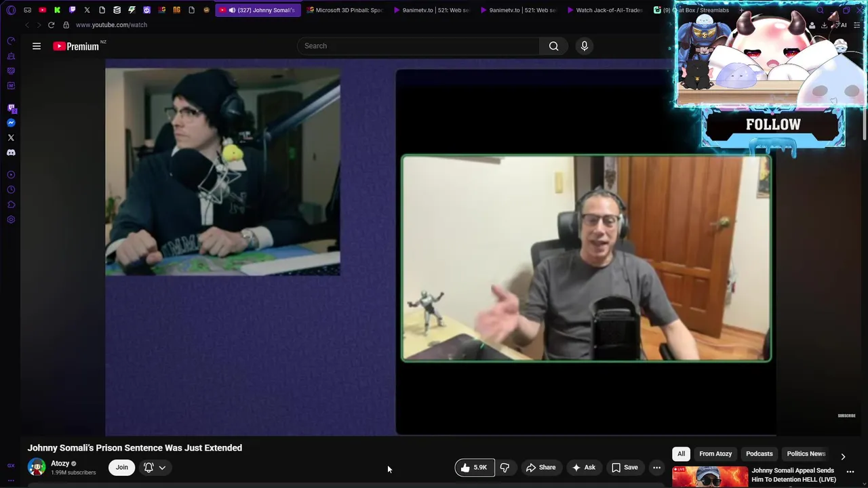Click subscribe watermark in video corner
The width and height of the screenshot is (868, 488).
(846, 415)
